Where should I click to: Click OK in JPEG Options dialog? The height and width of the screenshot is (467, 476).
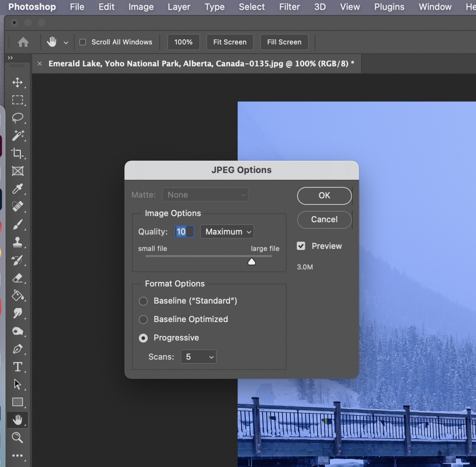coord(324,195)
